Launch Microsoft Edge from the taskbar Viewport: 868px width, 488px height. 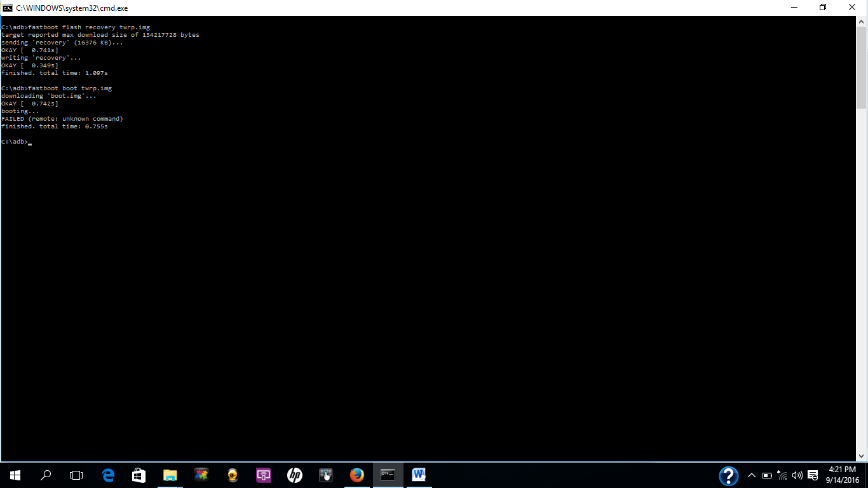[108, 475]
